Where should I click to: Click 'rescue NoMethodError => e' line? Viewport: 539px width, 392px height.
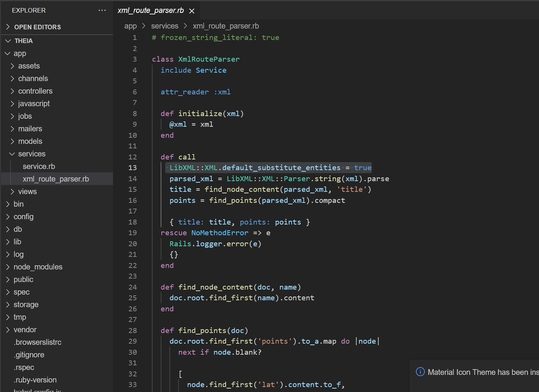point(216,233)
